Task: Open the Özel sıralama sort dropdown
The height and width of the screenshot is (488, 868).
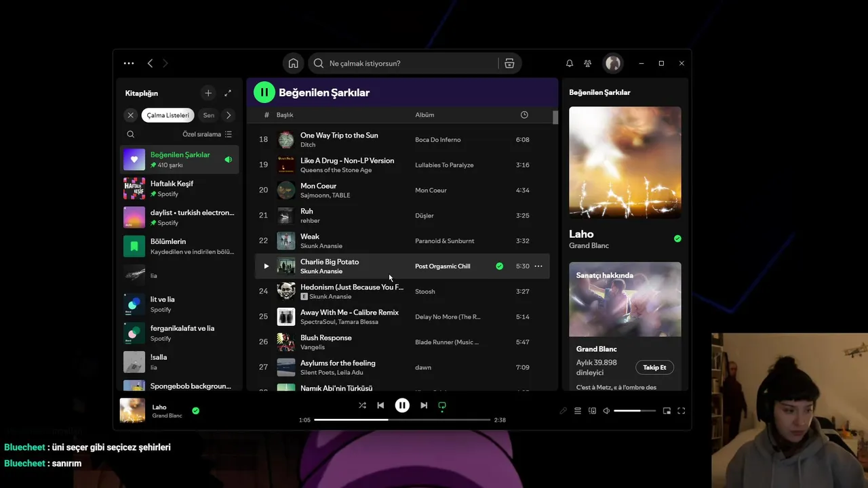Action: (207, 134)
